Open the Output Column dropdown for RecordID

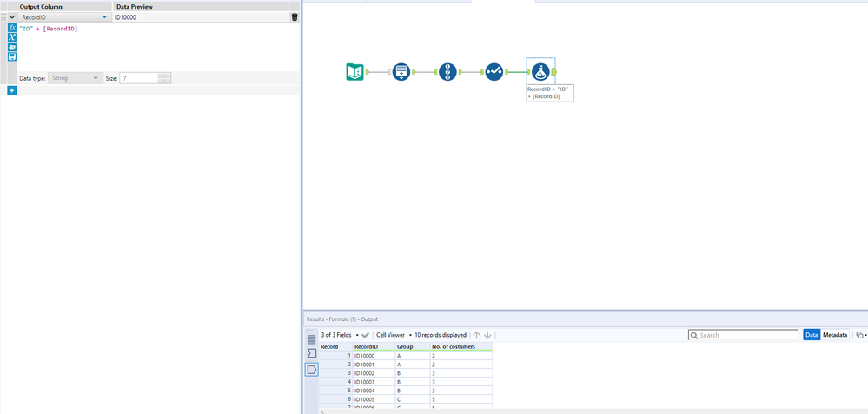[104, 17]
